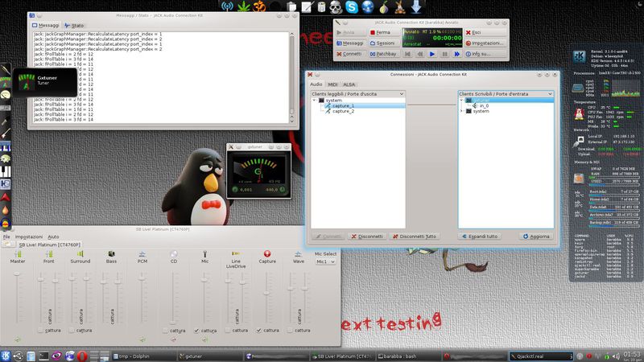Image resolution: width=644 pixels, height=362 pixels.
Task: Enable cattura checkbox for the Surround channel
Action: (x=72, y=330)
